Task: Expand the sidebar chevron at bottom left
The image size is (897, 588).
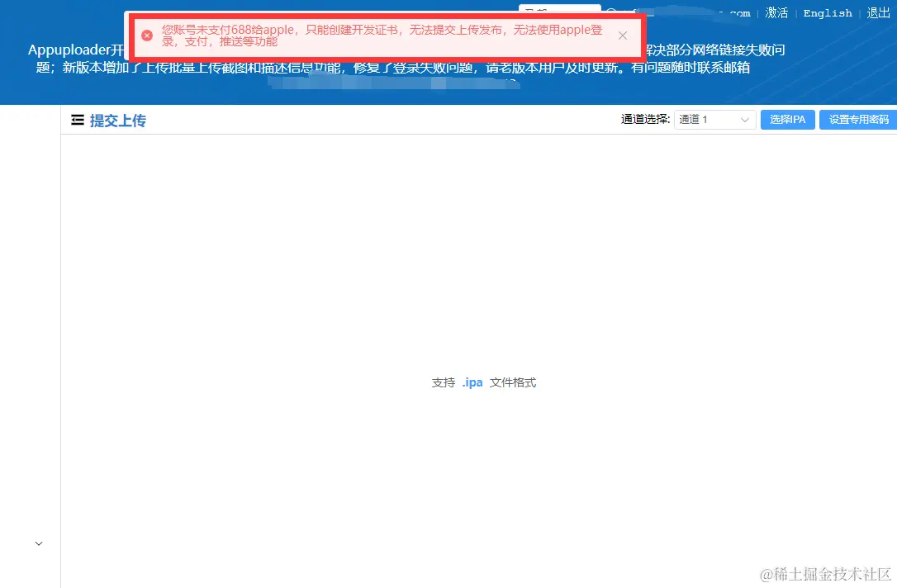Action: coord(39,543)
